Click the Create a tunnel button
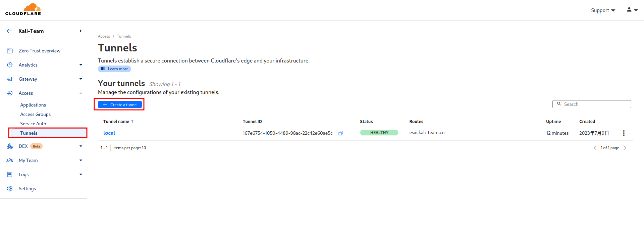 (x=120, y=105)
